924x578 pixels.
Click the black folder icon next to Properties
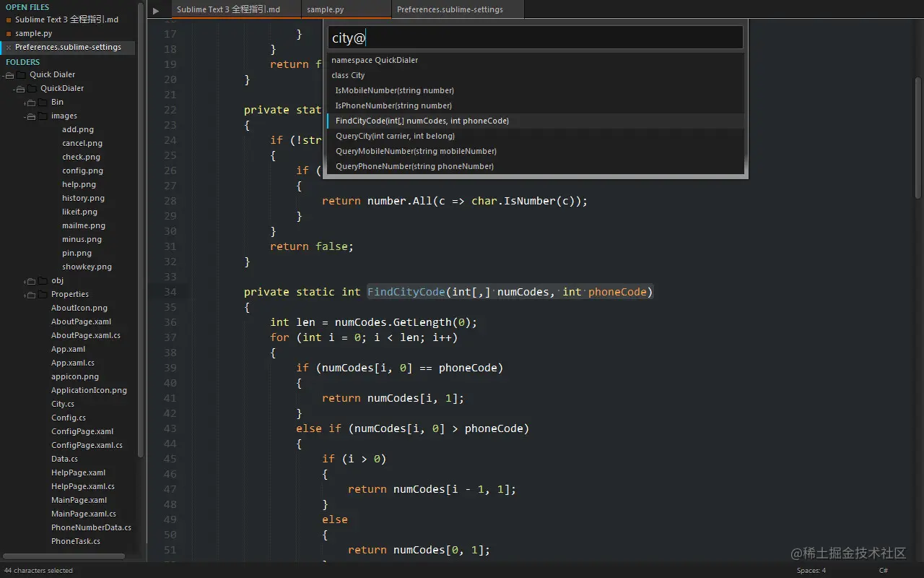43,294
